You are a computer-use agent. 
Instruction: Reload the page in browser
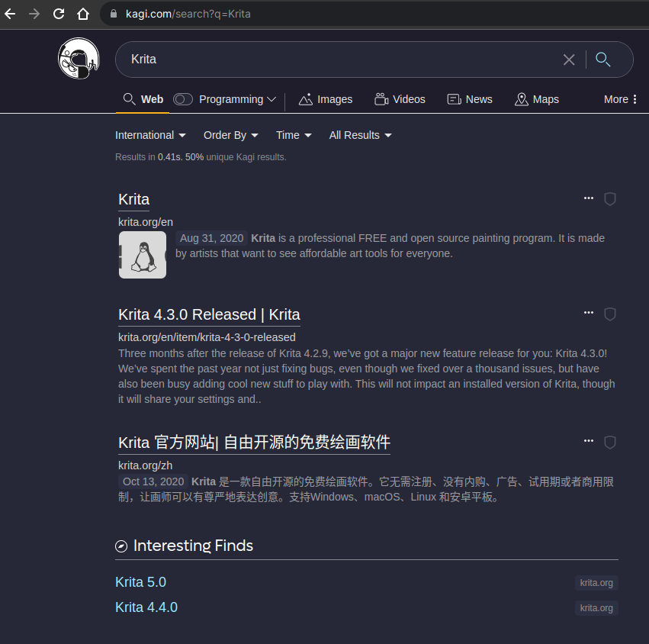point(59,14)
